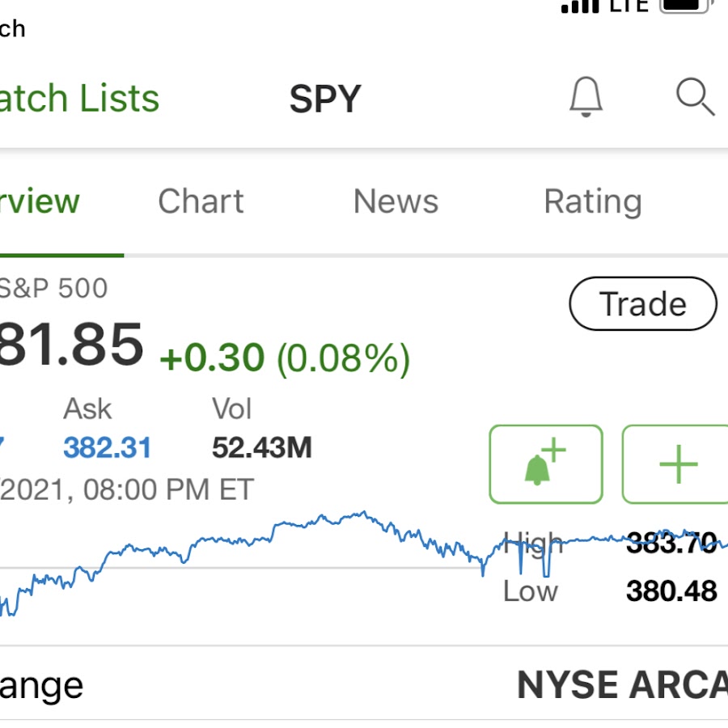Screen dimensions: 728x728
Task: Tap the 52.43M volume value
Action: pyautogui.click(x=262, y=447)
